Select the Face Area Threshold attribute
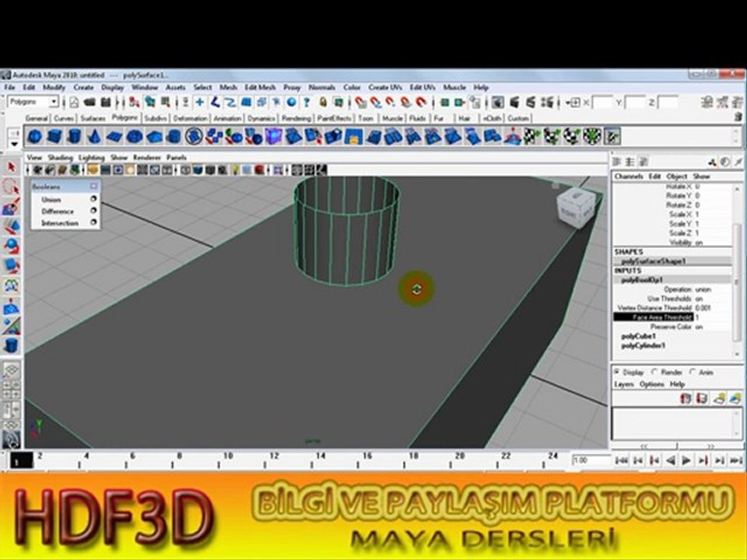The image size is (747, 560). 654,317
